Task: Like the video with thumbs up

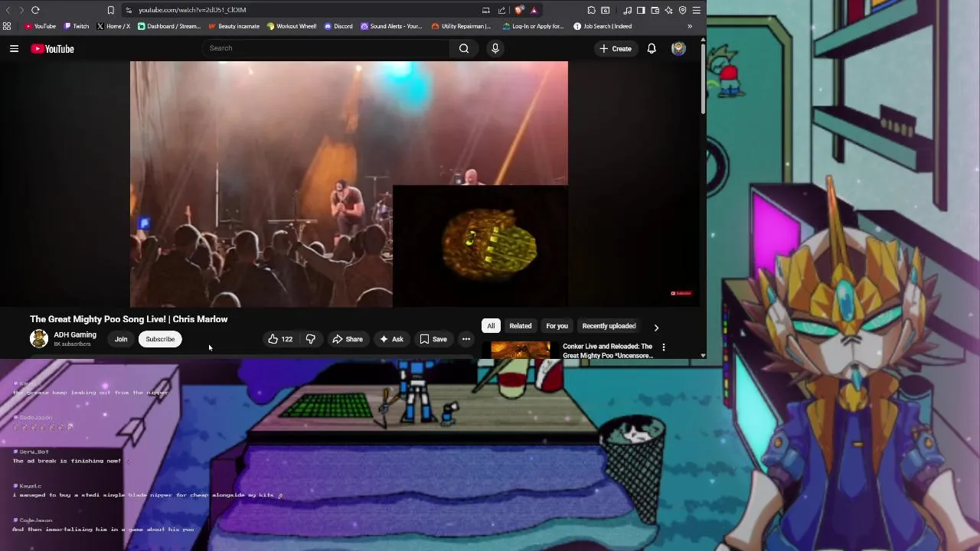Action: click(x=280, y=339)
